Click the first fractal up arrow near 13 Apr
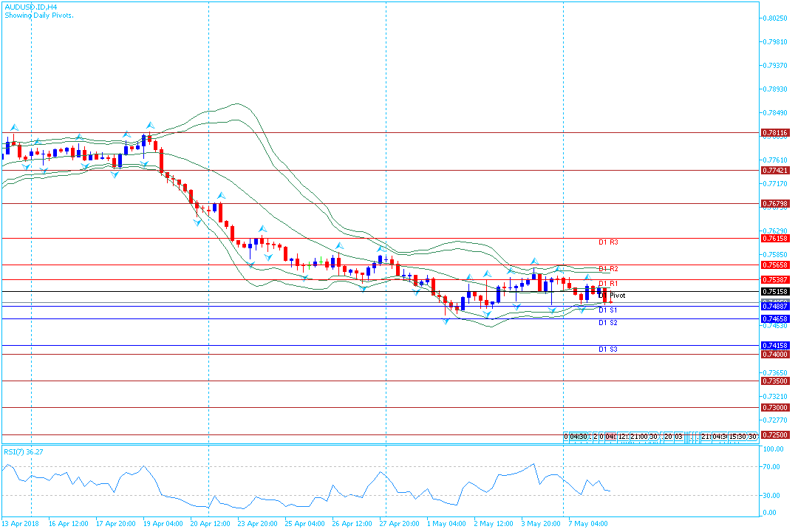Image resolution: width=798 pixels, height=532 pixels. (13, 128)
